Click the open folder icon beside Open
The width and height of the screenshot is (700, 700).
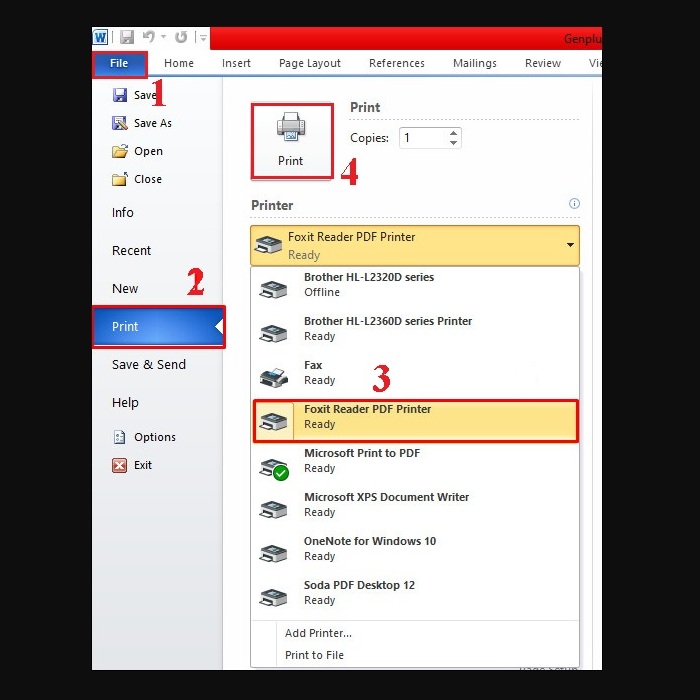[x=120, y=151]
